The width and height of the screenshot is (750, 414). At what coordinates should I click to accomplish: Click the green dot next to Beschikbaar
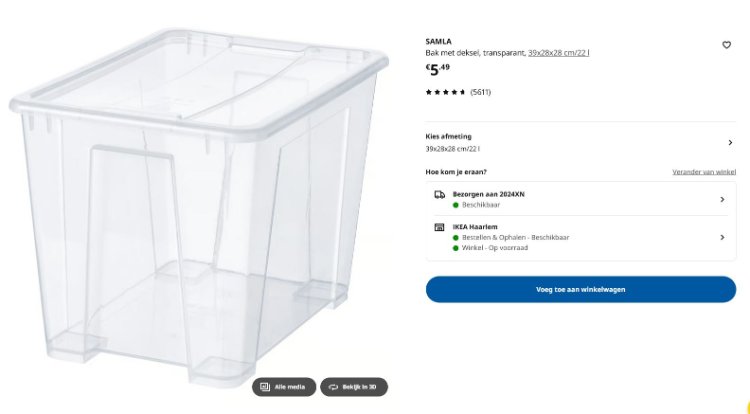click(x=455, y=204)
